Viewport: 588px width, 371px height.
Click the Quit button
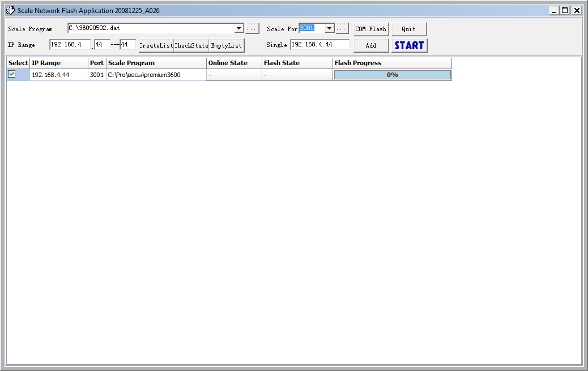pos(408,29)
